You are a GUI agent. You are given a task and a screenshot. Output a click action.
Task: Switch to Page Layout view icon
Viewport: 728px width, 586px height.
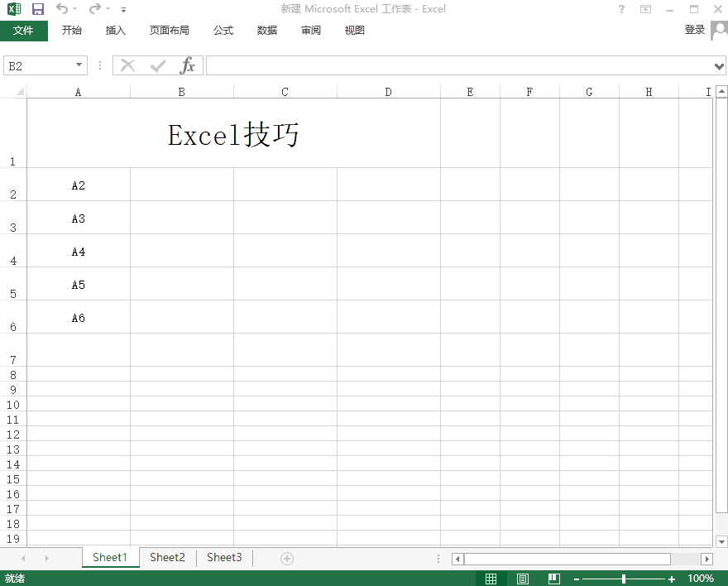pos(522,579)
